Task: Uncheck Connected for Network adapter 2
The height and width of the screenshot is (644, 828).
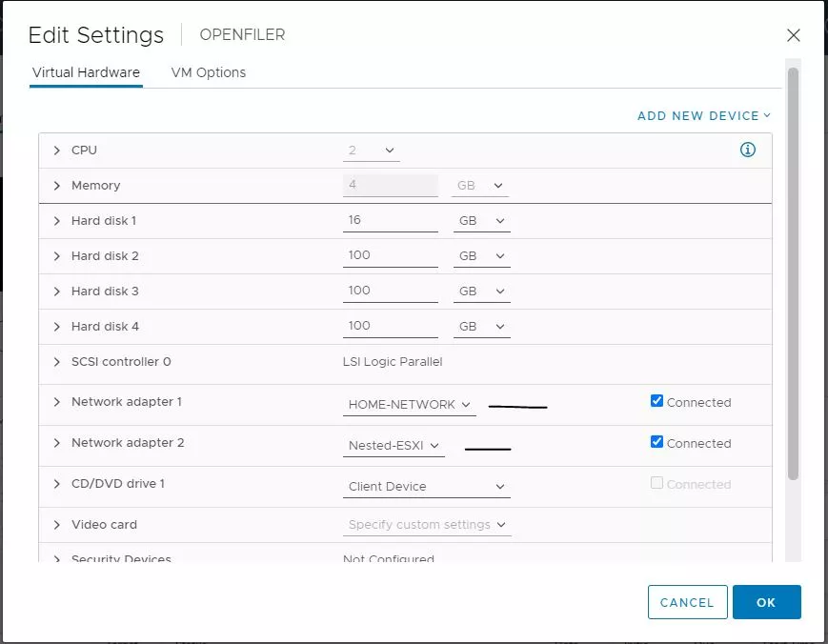Action: pos(656,442)
